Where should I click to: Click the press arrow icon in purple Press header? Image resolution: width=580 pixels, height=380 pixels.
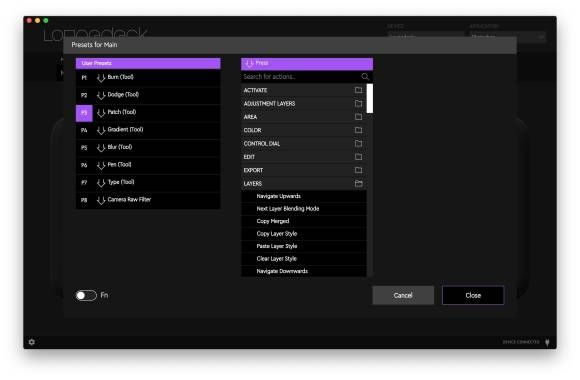click(250, 63)
